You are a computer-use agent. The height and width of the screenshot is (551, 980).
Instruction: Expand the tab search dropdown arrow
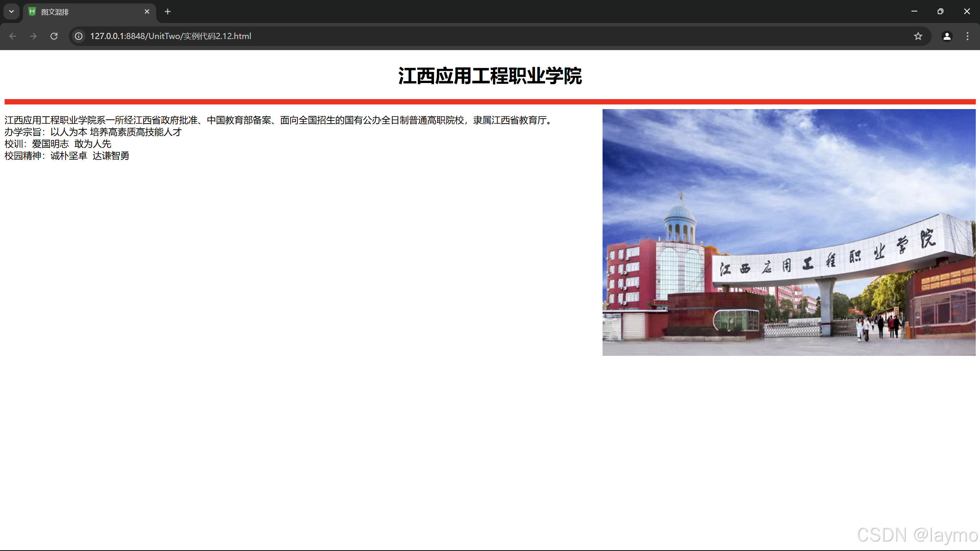pos(11,11)
